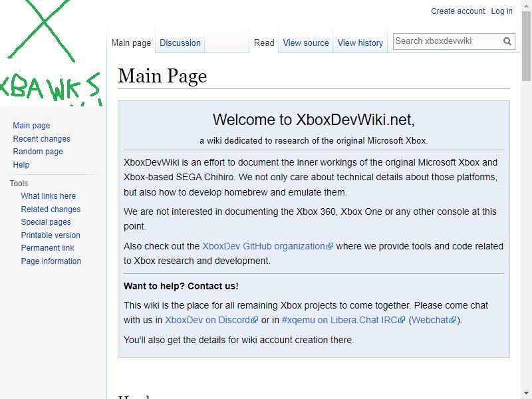
Task: Go to Main page in sidebar
Action: pyautogui.click(x=31, y=126)
